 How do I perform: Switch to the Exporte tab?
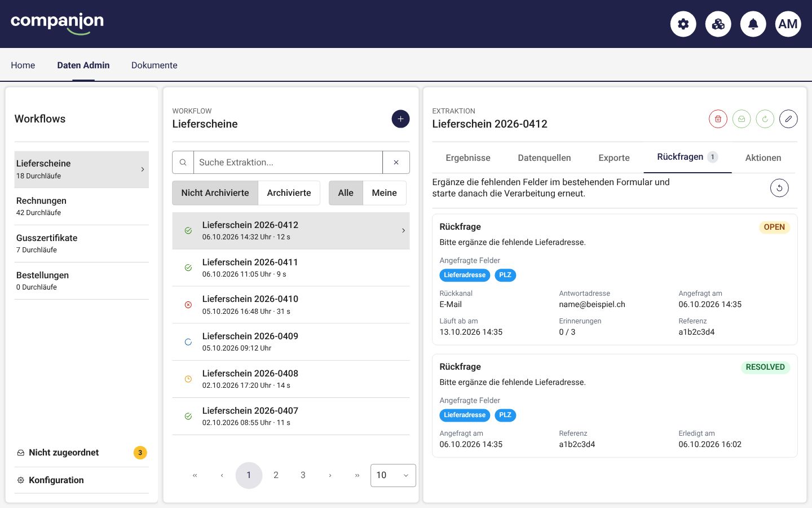tap(614, 158)
